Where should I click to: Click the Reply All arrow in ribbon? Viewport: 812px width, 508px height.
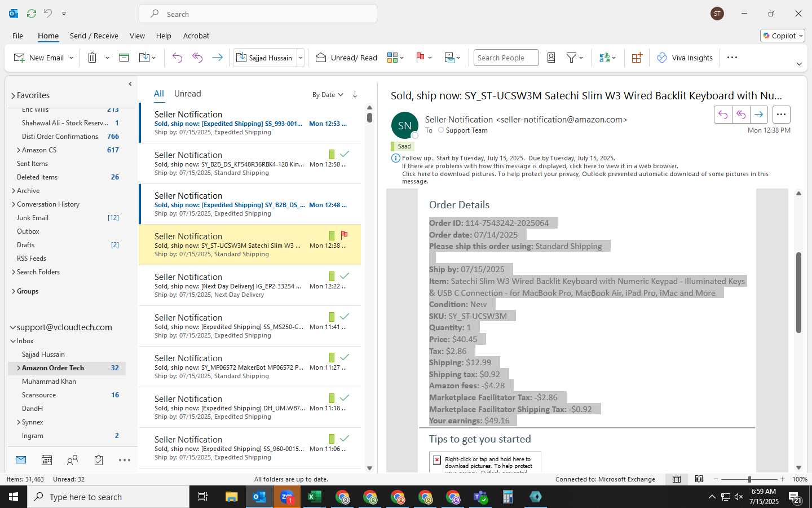click(197, 58)
